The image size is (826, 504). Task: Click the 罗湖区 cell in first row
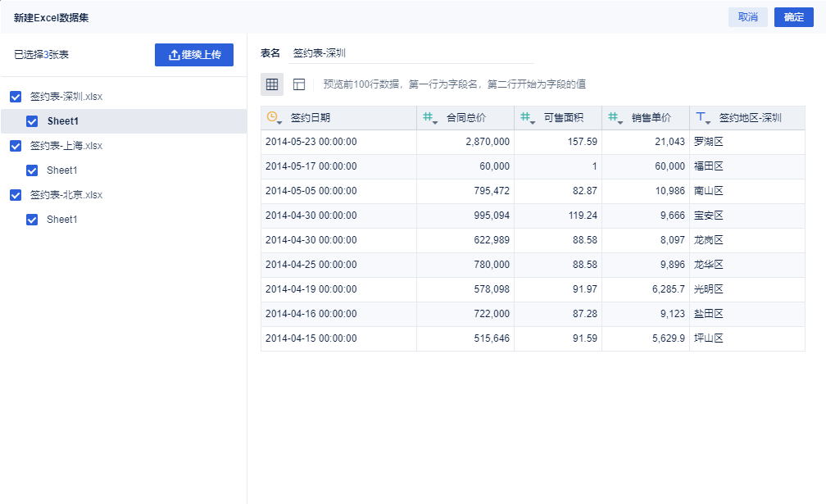click(708, 142)
